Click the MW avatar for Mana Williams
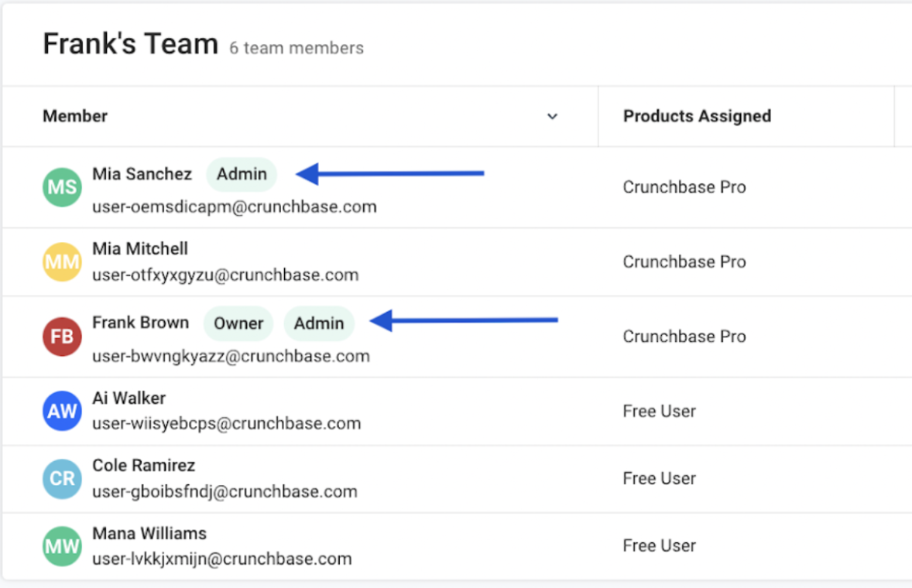Image resolution: width=912 pixels, height=588 pixels. pyautogui.click(x=62, y=546)
